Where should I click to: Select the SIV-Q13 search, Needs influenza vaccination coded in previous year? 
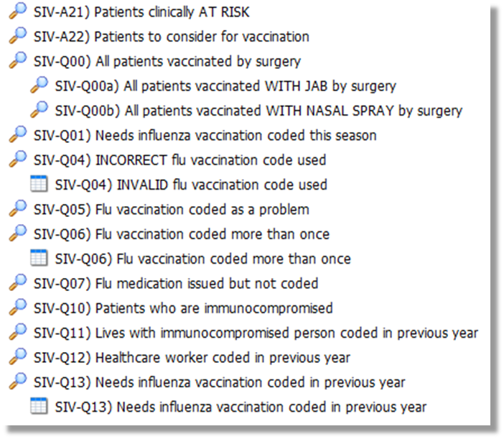[x=220, y=382]
